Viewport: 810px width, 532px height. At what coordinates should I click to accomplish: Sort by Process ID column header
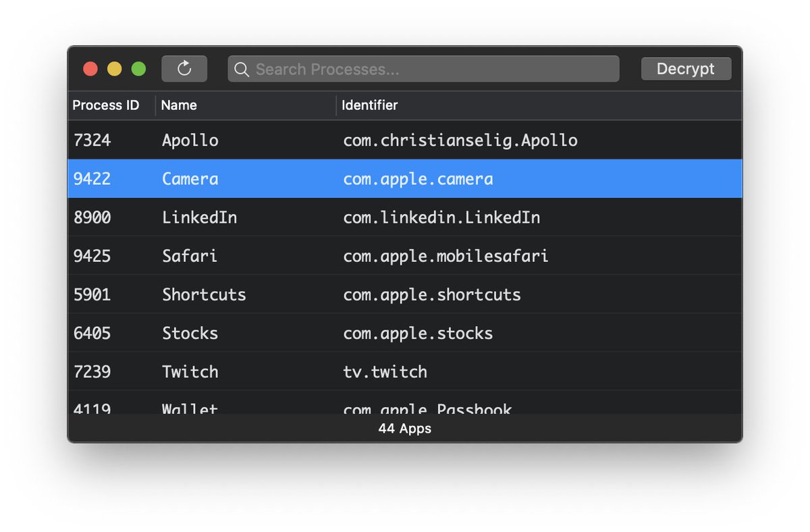pos(106,105)
